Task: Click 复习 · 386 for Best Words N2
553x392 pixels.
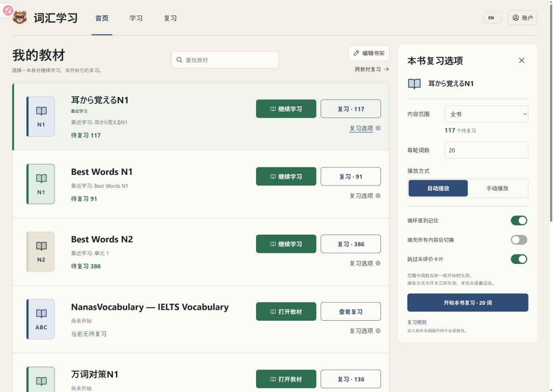Action: [350, 244]
